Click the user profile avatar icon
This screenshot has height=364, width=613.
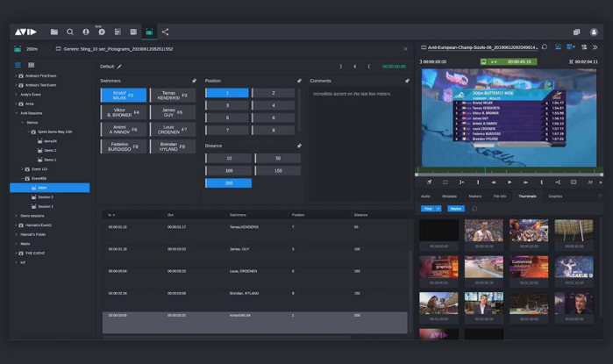click(x=86, y=32)
